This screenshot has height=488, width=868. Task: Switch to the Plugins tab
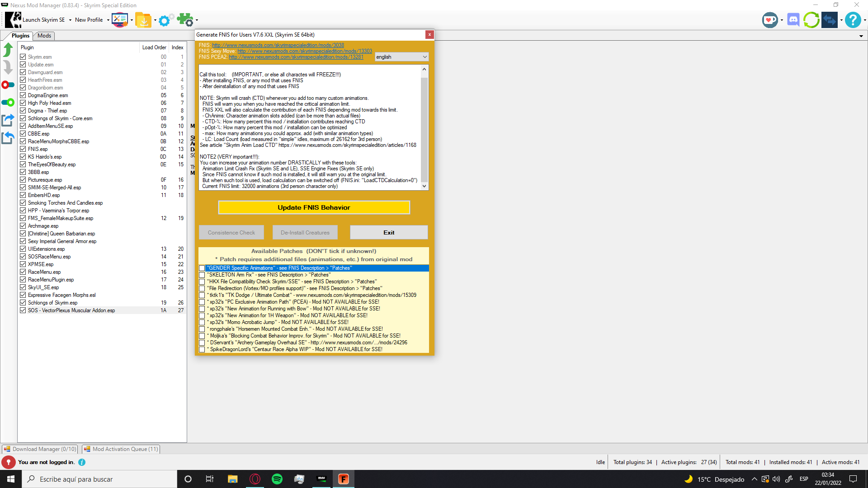tap(20, 36)
